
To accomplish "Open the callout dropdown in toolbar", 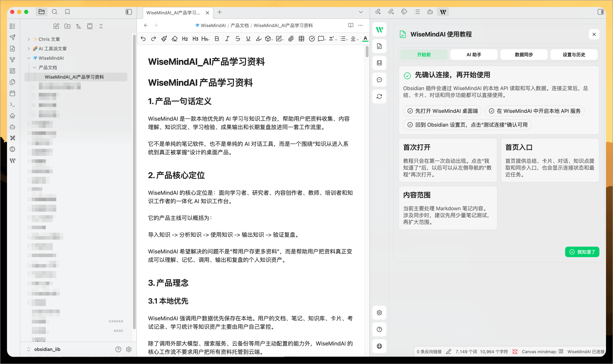I will pyautogui.click(x=322, y=38).
